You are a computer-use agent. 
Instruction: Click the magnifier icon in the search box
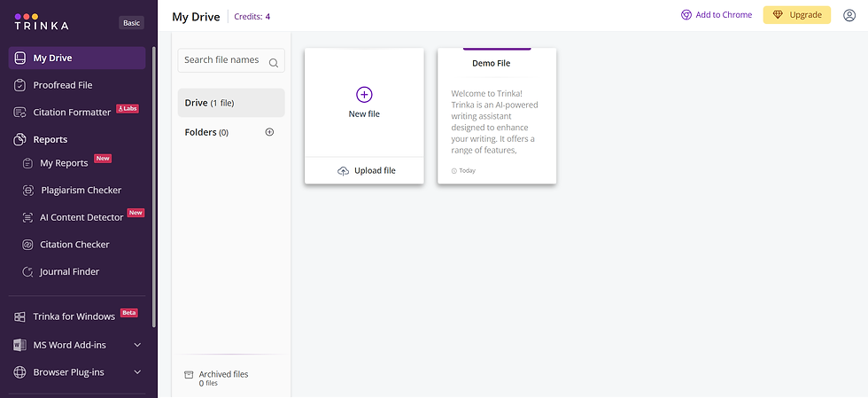(x=274, y=63)
